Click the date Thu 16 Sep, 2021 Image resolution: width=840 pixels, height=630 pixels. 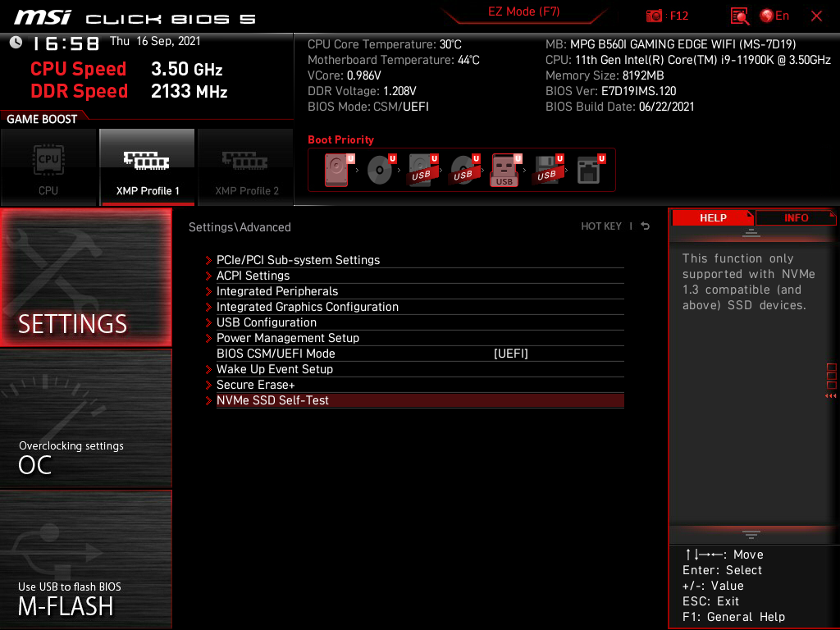click(155, 41)
